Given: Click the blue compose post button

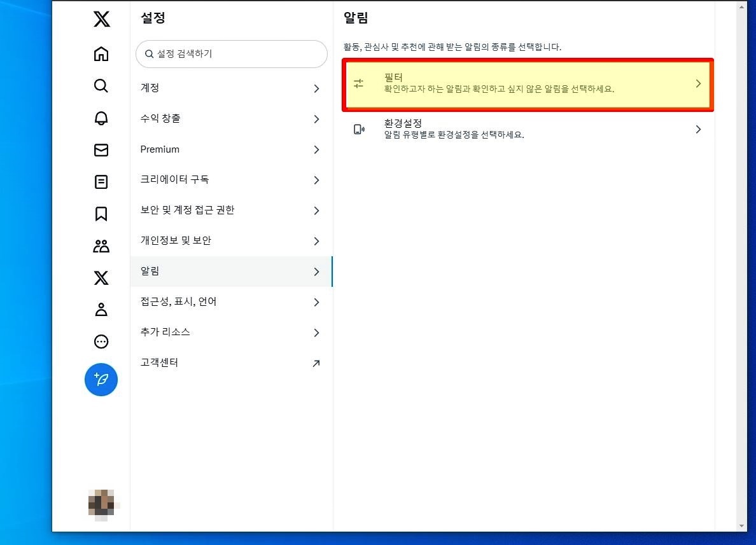Looking at the screenshot, I should (101, 380).
